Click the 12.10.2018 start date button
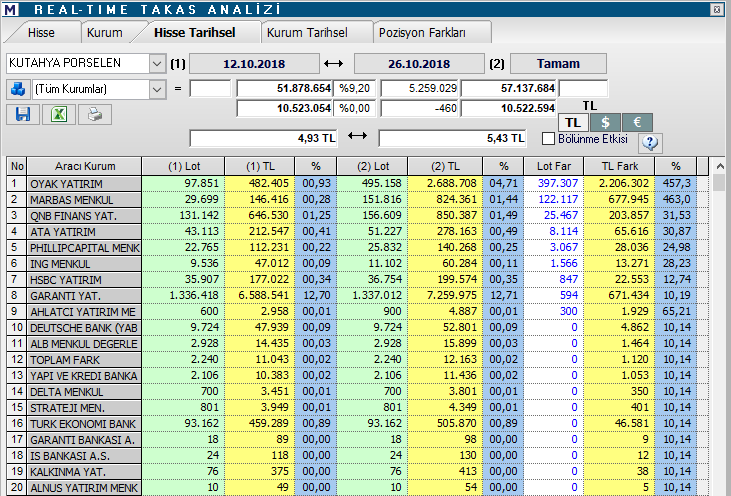This screenshot has height=496, width=731. pyautogui.click(x=254, y=64)
